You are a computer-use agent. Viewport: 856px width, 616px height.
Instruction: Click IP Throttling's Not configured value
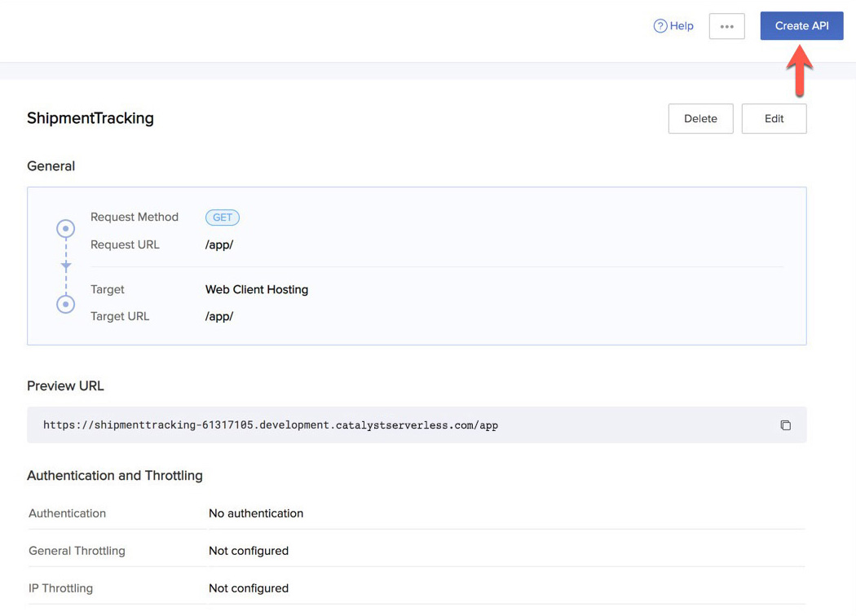click(x=249, y=588)
